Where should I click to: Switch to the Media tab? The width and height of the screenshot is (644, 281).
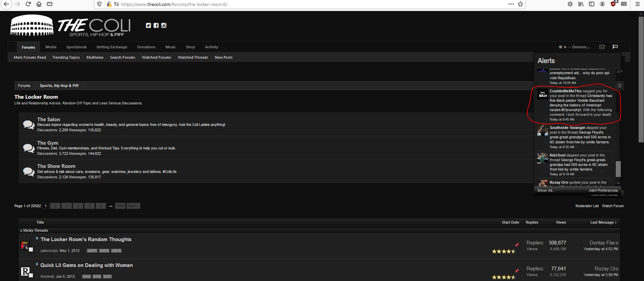click(x=51, y=47)
